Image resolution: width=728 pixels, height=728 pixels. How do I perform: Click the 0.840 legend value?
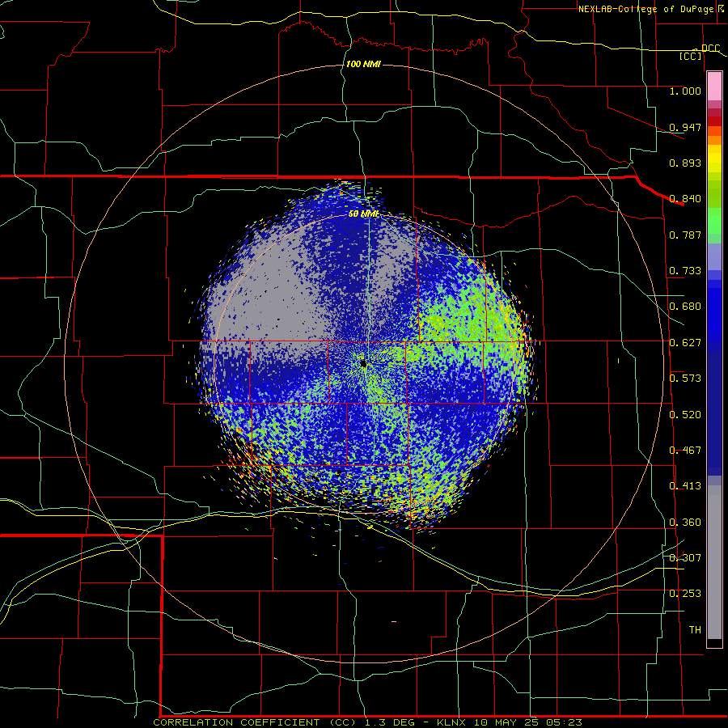tap(685, 199)
